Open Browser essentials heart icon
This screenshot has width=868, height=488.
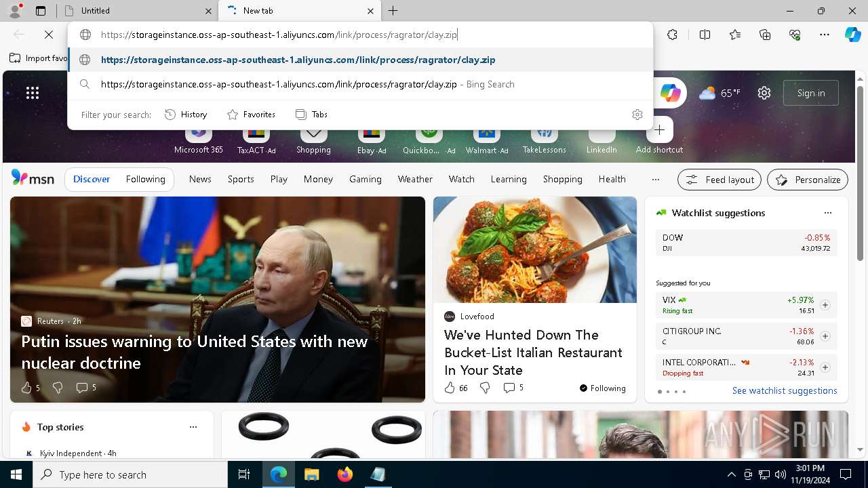[795, 35]
